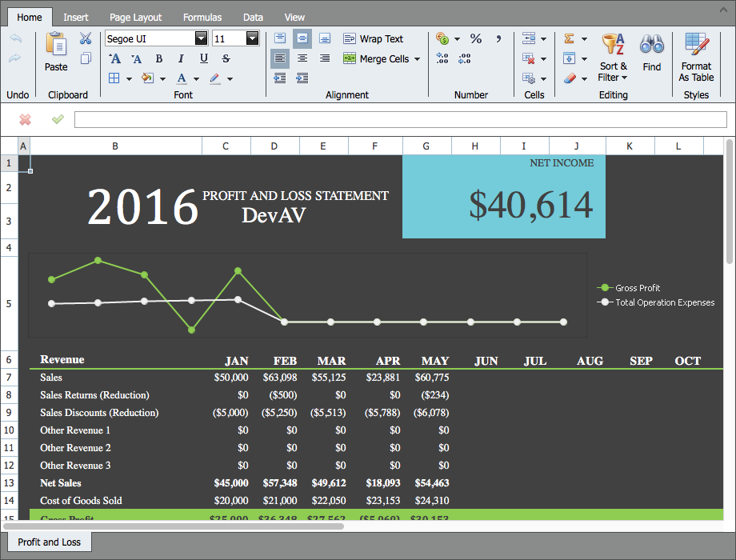Expand the fill color dropdown arrow

(162, 79)
